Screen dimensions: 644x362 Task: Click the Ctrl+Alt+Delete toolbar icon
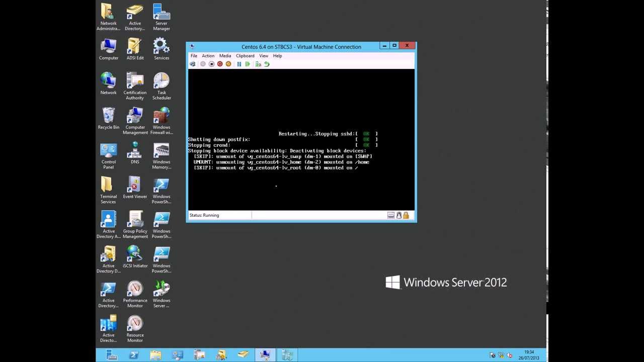(192, 64)
